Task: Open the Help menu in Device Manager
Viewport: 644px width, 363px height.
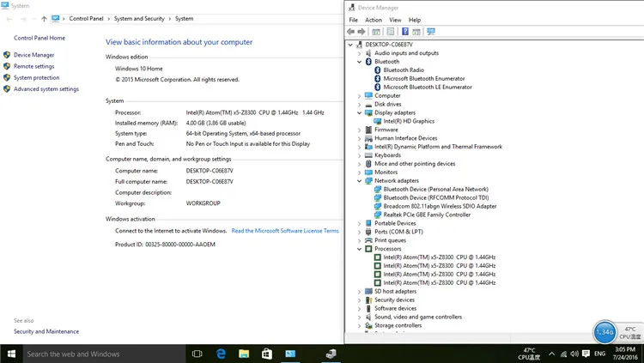Action: [415, 20]
